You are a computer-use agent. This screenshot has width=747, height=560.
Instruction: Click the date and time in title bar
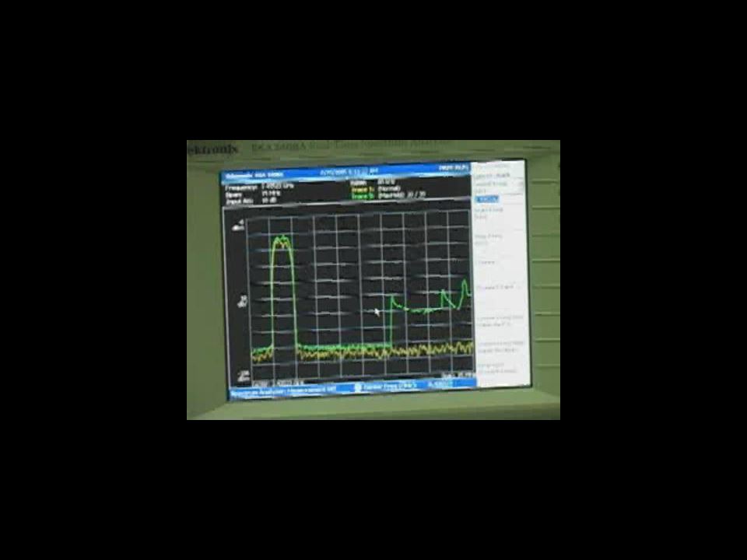click(x=349, y=171)
